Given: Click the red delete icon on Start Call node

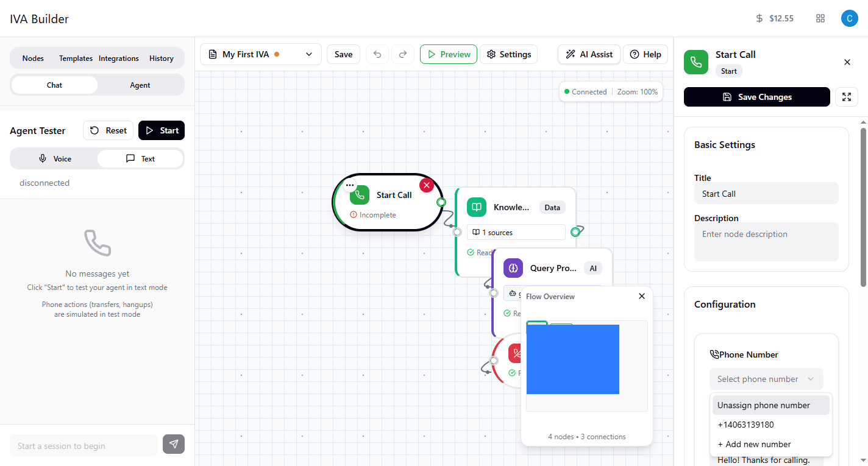Looking at the screenshot, I should click(x=427, y=185).
